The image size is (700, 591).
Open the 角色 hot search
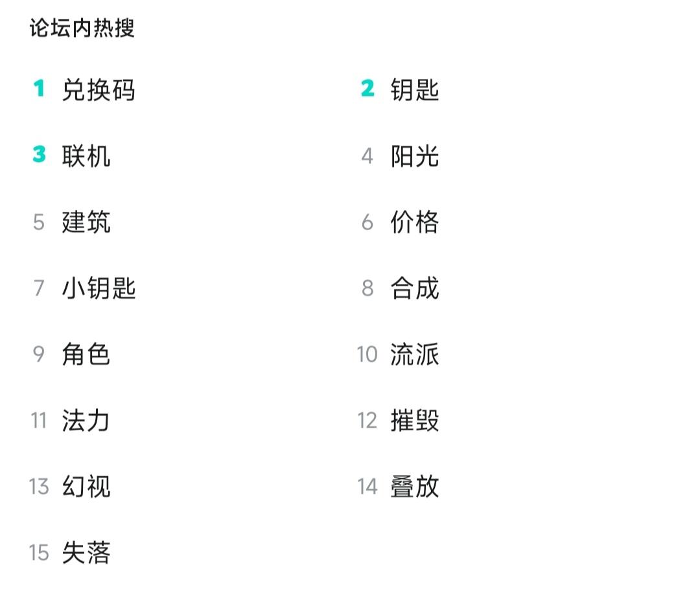point(86,354)
